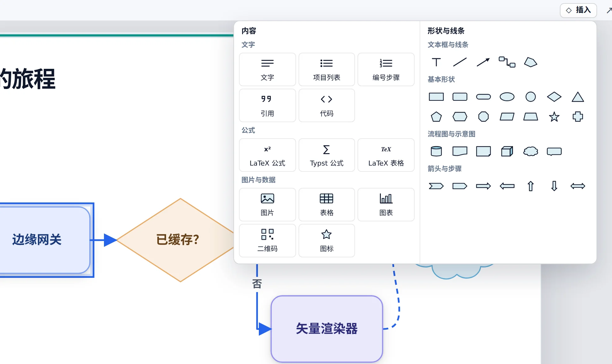Choose the diamond shape in panel
The width and height of the screenshot is (612, 364).
point(554,97)
